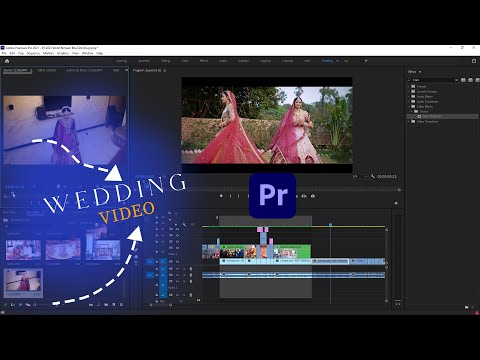The width and height of the screenshot is (480, 360).
Task: Open Program monitor zoom level dropdown
Action: [x=360, y=176]
